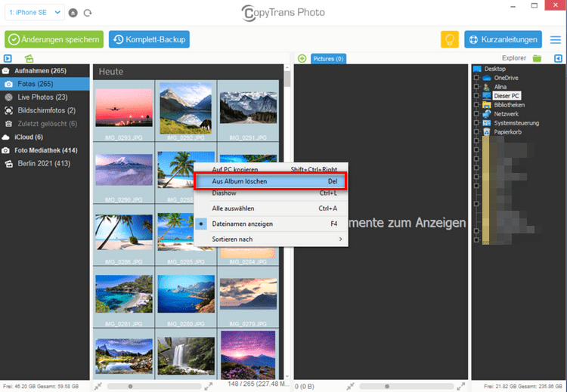Viewport: 567px width, 392px height.
Task: Click PC thumbnail size slider handle
Action: (387, 386)
